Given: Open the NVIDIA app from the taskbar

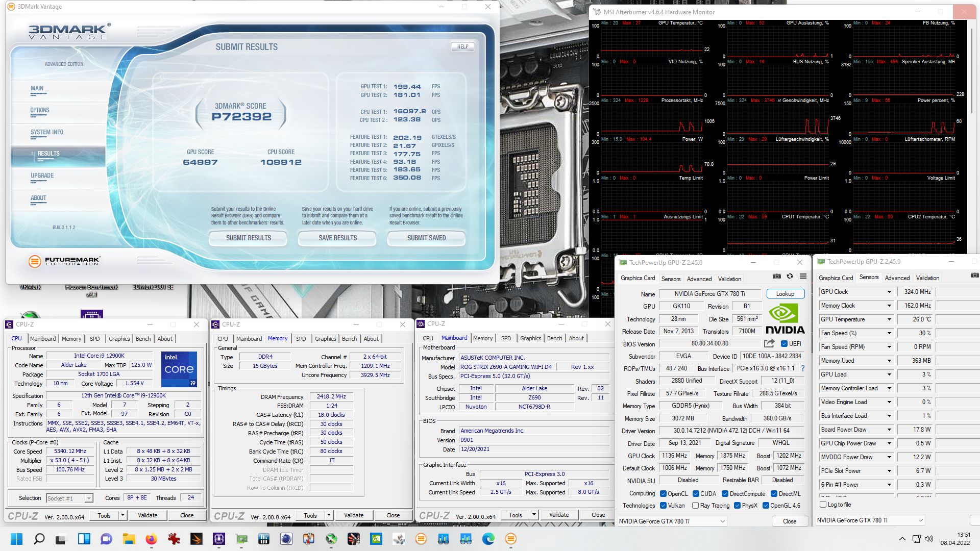Looking at the screenshot, I should tap(376, 539).
